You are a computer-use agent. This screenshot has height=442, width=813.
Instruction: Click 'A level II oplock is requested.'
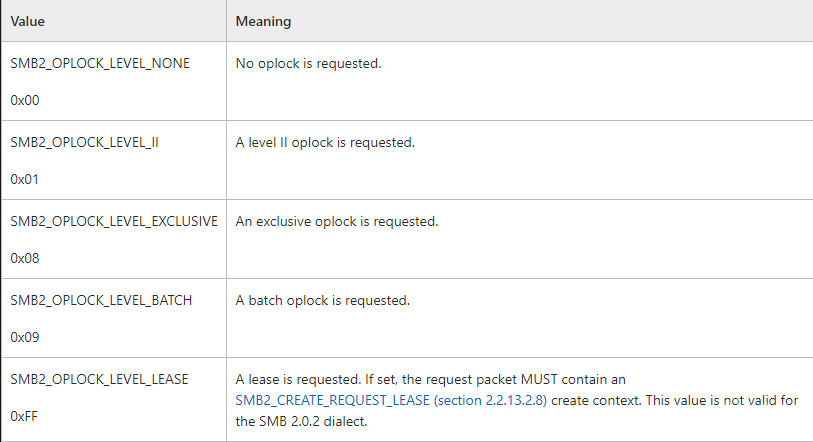[x=325, y=142]
